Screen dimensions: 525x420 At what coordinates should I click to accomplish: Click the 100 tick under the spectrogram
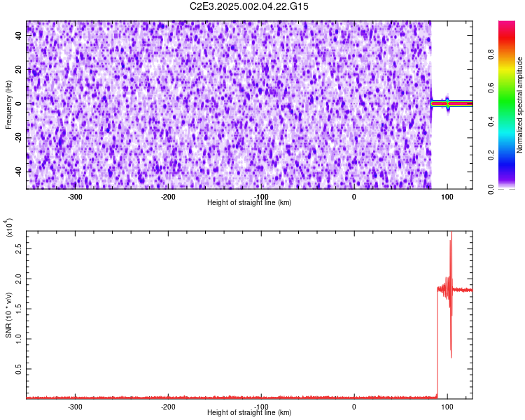click(x=447, y=197)
